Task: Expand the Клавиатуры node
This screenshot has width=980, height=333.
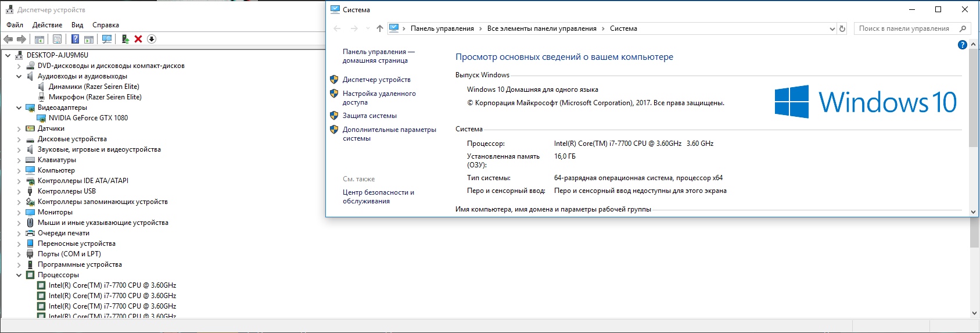Action: tap(19, 160)
